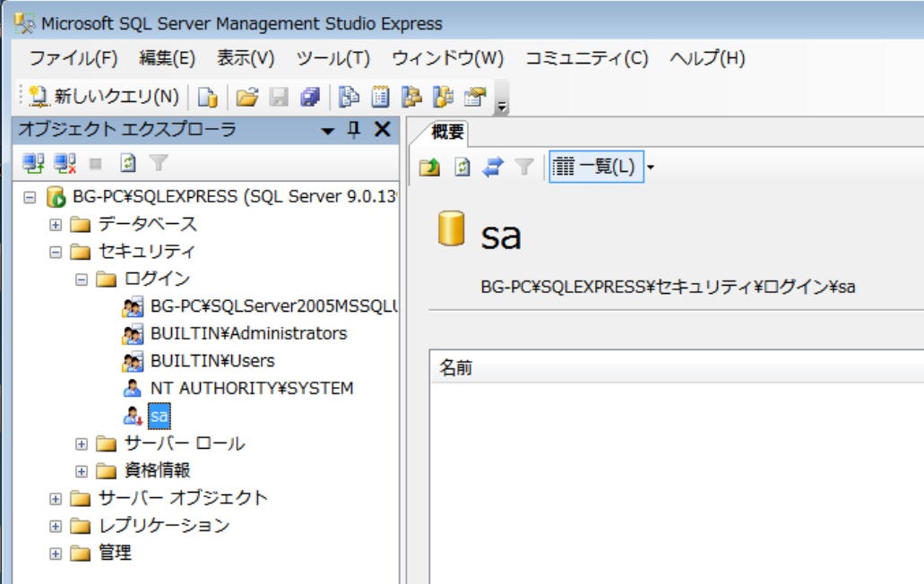Click the open file folder icon
Viewport: 924px width, 584px height.
click(247, 97)
